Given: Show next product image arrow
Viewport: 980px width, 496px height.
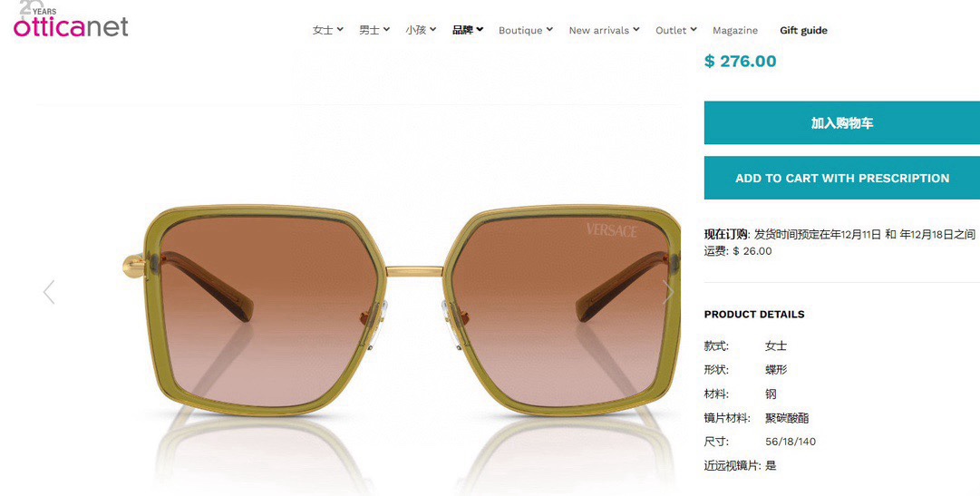Looking at the screenshot, I should 668,292.
